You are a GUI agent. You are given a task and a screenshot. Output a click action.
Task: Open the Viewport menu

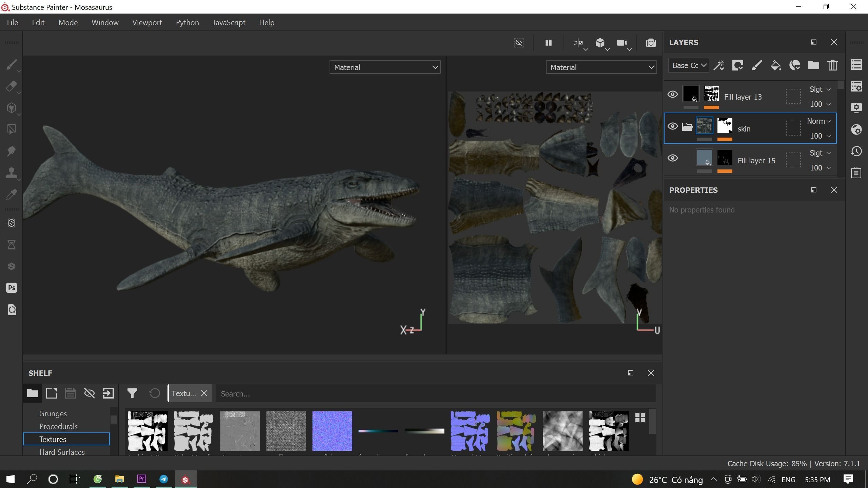click(147, 22)
